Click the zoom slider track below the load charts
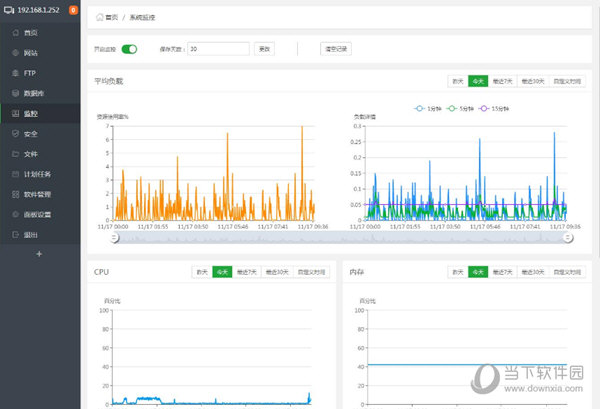Viewport: 600px width, 409px height. [x=341, y=238]
